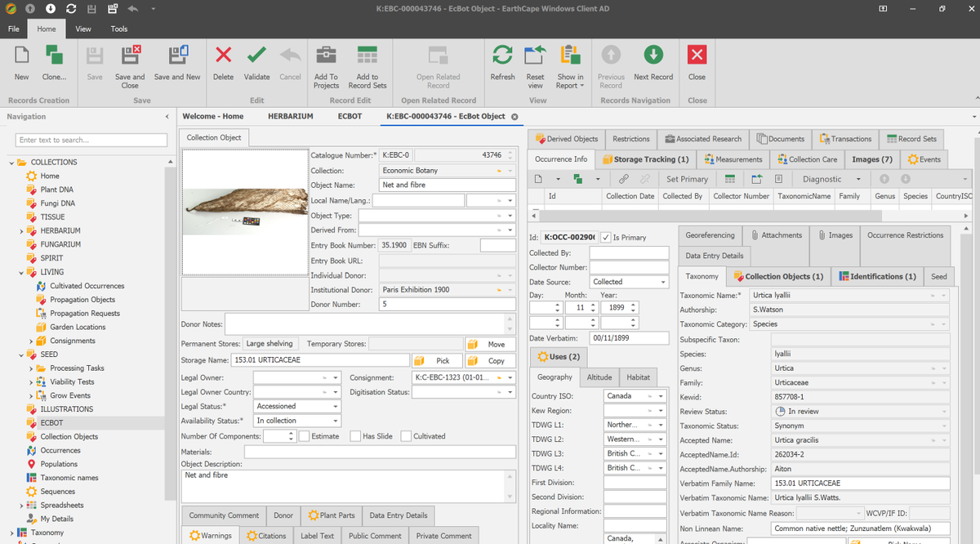Viewport: 980px width, 544px height.
Task: Click the Object Name field
Action: (x=448, y=185)
